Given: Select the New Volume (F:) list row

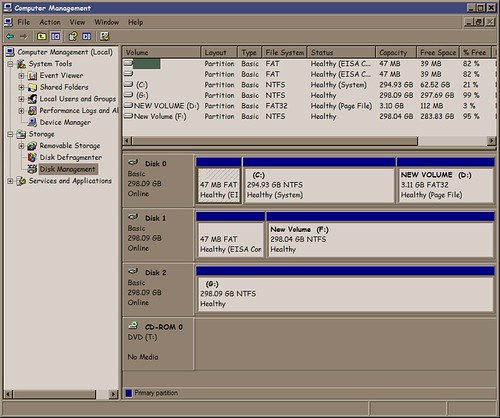Looking at the screenshot, I should pos(309,116).
